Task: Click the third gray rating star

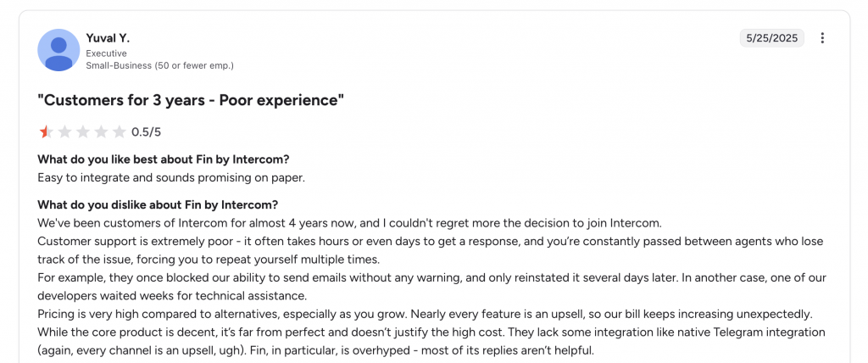Action: 83,131
